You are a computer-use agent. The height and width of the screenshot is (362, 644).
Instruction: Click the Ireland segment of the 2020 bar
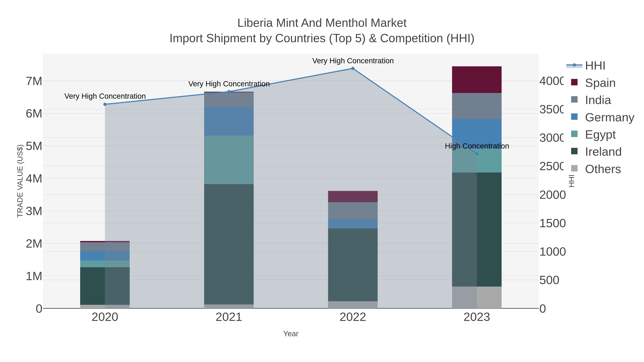click(x=105, y=286)
